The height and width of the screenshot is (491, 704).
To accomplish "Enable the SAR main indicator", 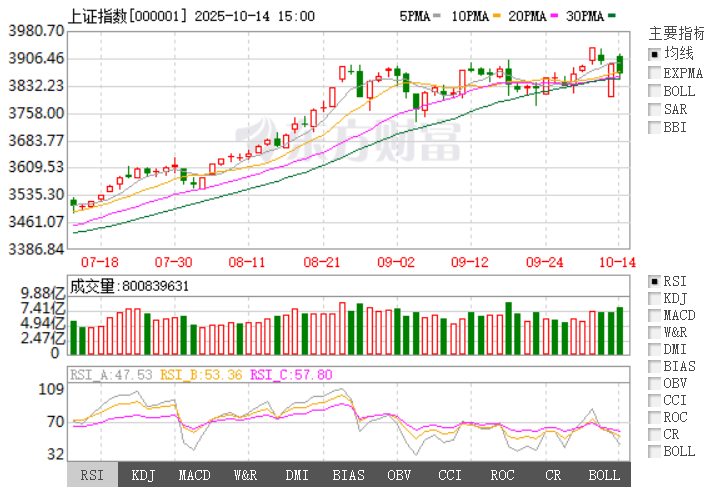I will 654,108.
